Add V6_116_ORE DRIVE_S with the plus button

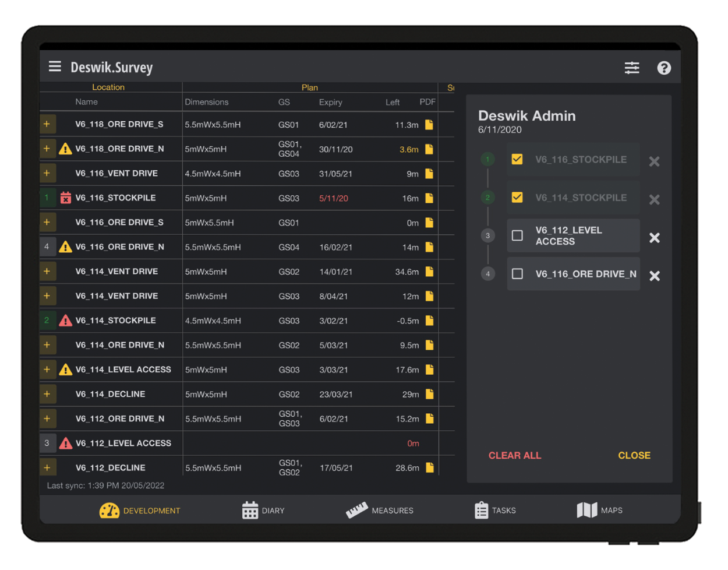(x=47, y=222)
